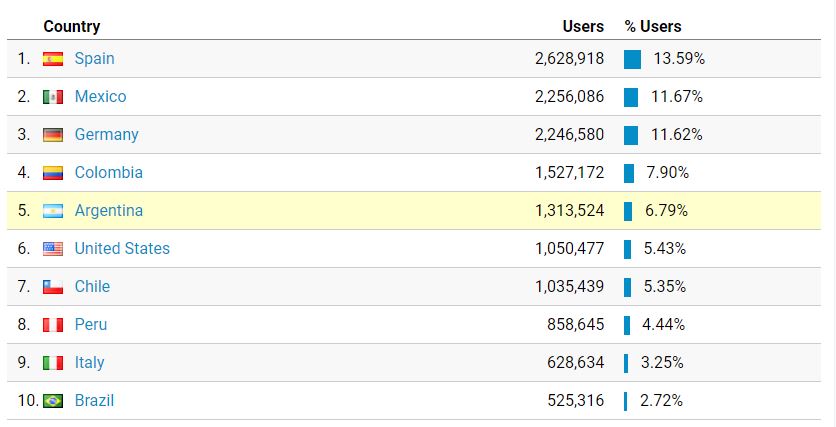836x427 pixels.
Task: Click Colombia's user count 1,527,172
Action: point(569,173)
